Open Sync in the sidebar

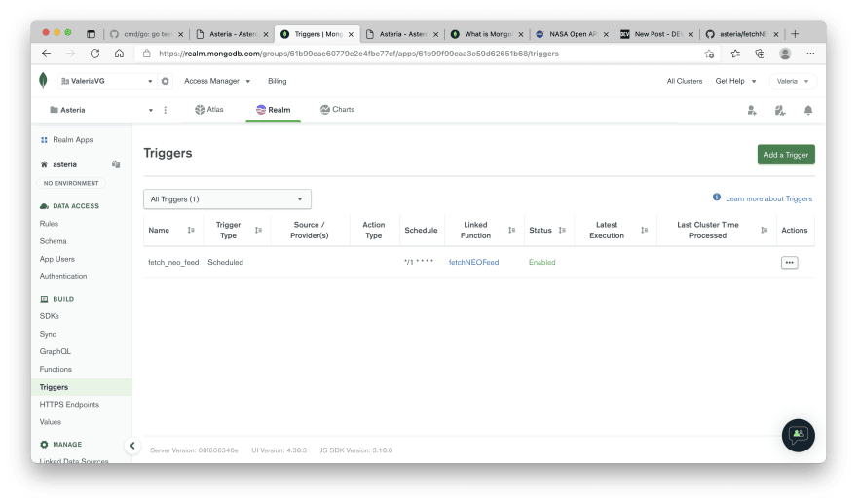[x=48, y=334]
